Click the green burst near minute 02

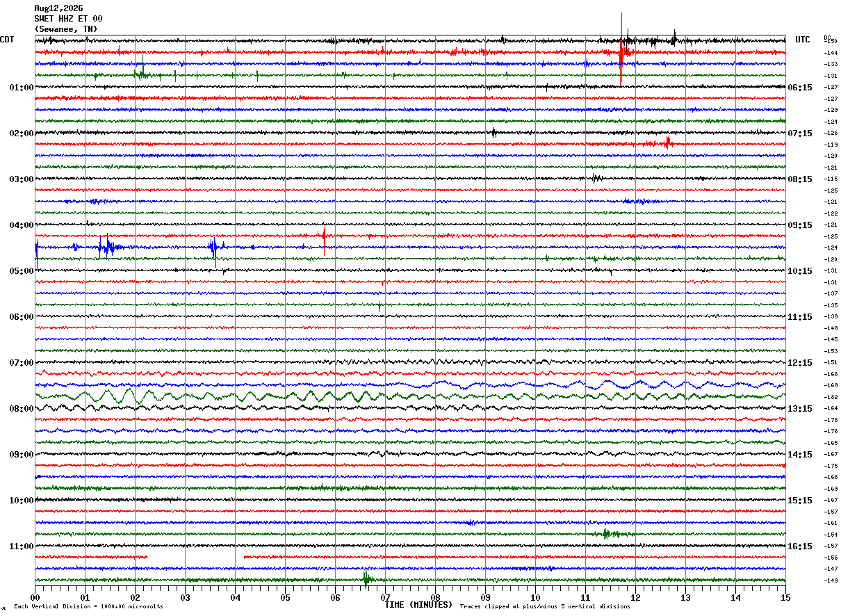(x=141, y=72)
